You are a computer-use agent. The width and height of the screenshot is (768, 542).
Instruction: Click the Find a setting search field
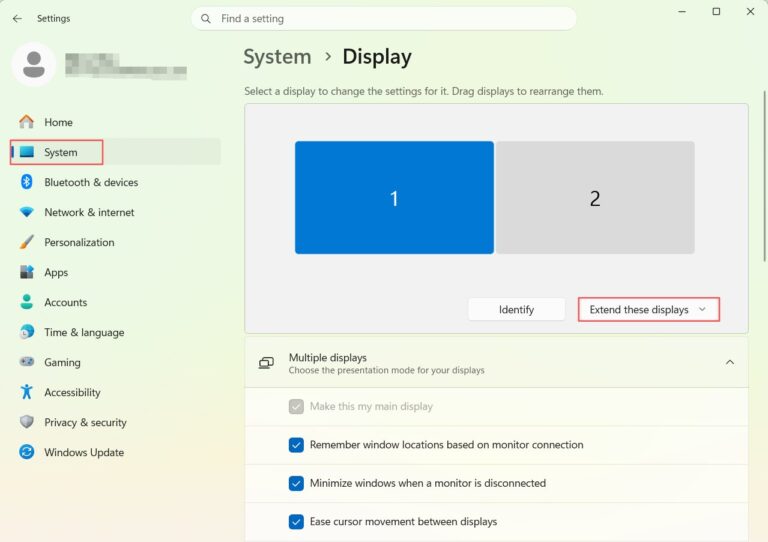(x=384, y=19)
